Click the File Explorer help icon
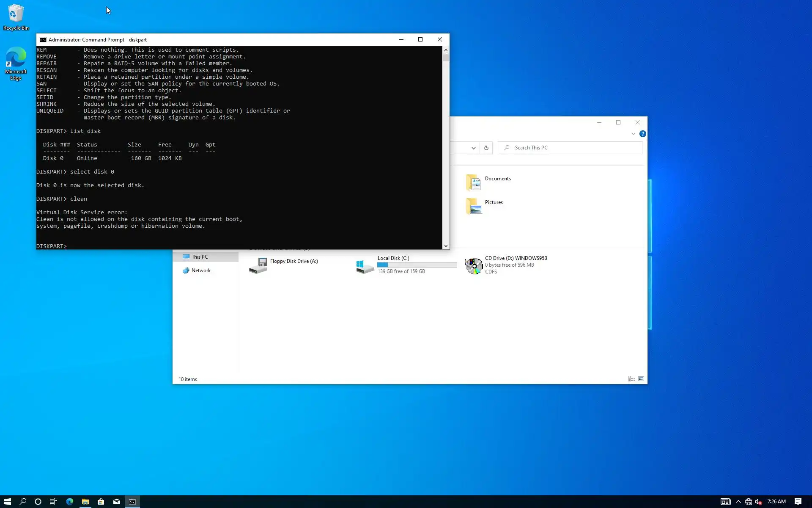This screenshot has height=508, width=812. 642,134
